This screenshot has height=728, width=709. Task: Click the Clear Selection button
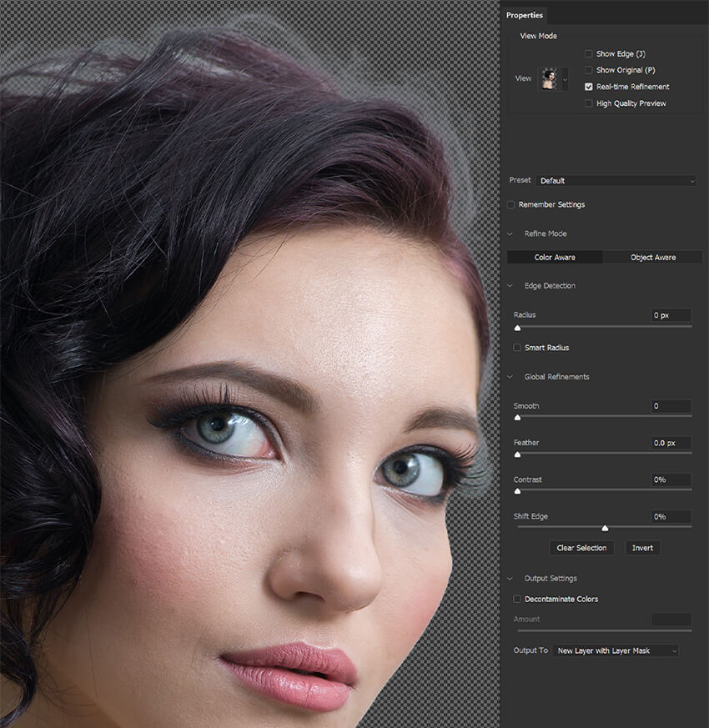click(x=581, y=548)
